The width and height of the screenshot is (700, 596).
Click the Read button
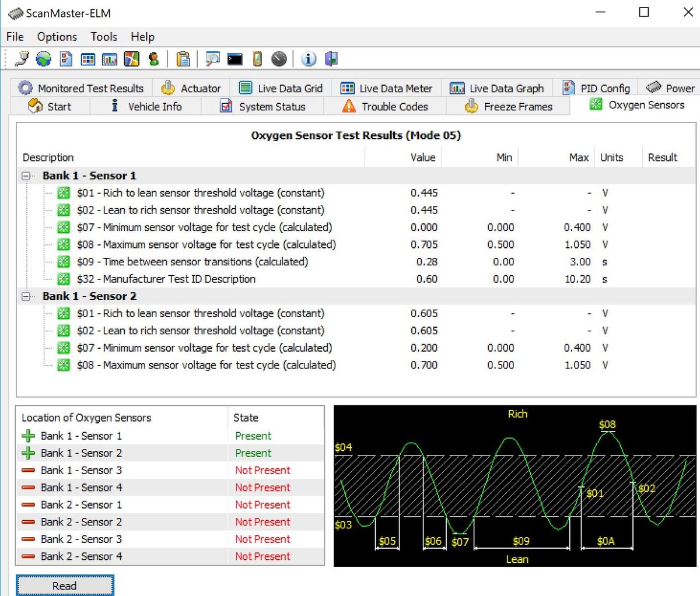pyautogui.click(x=64, y=586)
